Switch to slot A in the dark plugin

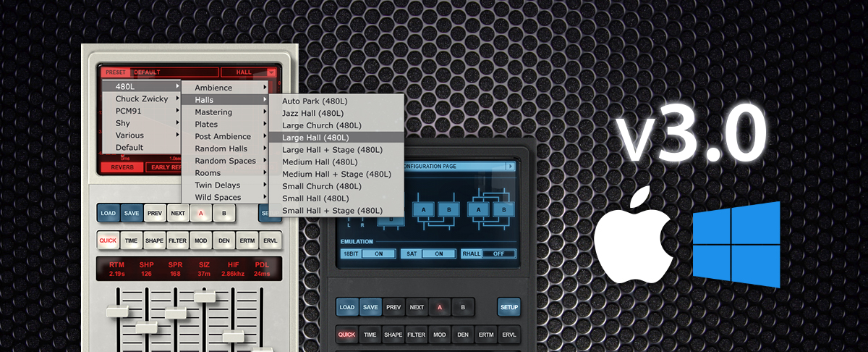click(x=439, y=307)
